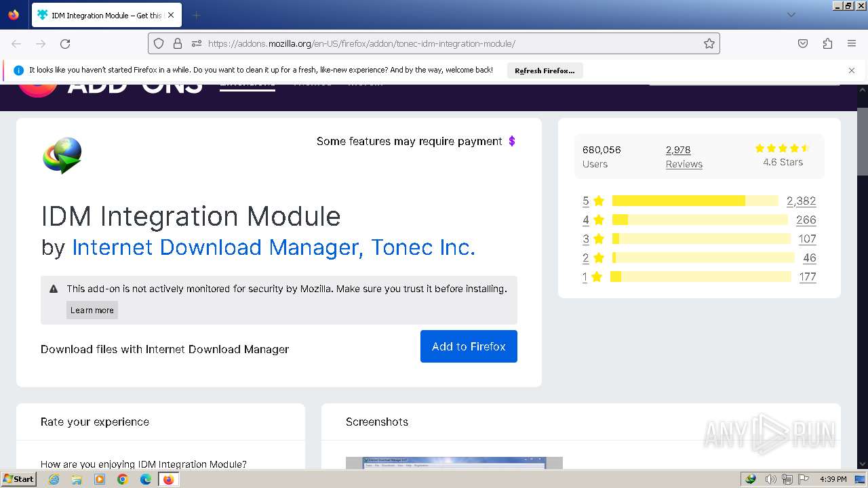Click the tracking protection shield icon
This screenshot has height=488, width=868.
(x=159, y=43)
